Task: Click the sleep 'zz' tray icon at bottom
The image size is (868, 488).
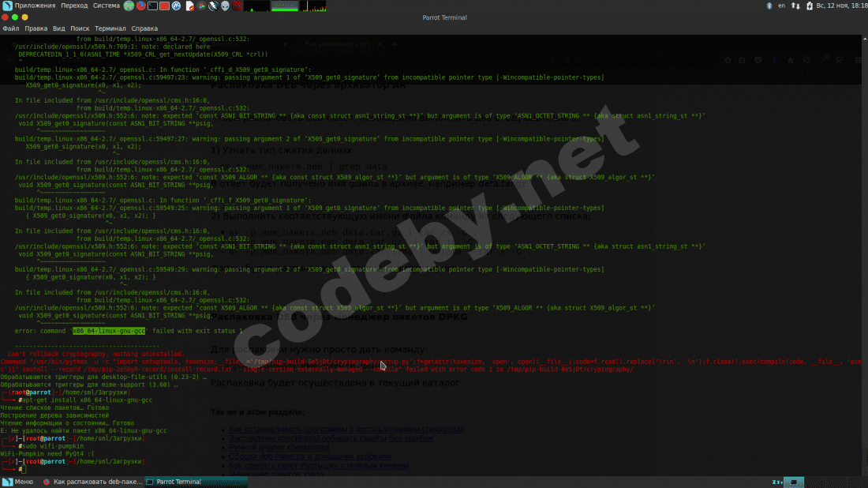Action: pos(776,482)
